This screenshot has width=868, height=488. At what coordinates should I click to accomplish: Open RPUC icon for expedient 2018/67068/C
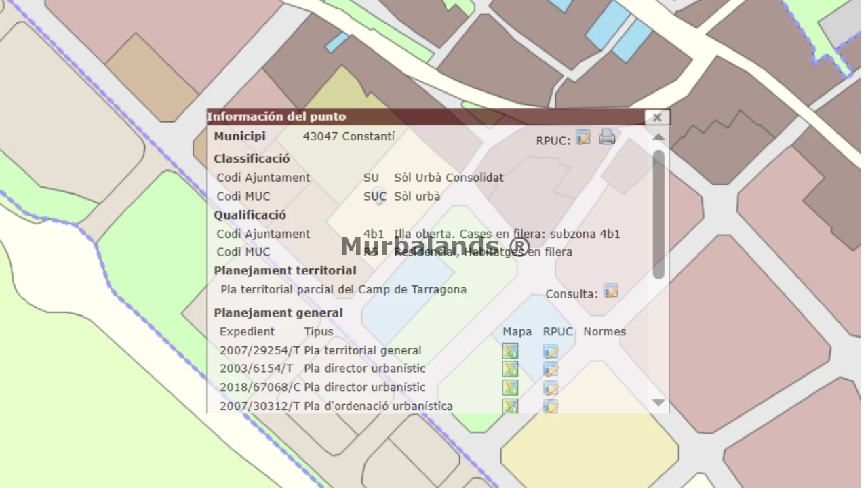point(551,388)
